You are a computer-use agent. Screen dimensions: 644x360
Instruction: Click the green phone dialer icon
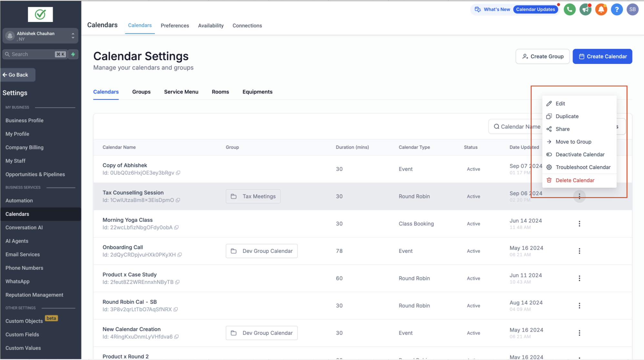pyautogui.click(x=569, y=9)
